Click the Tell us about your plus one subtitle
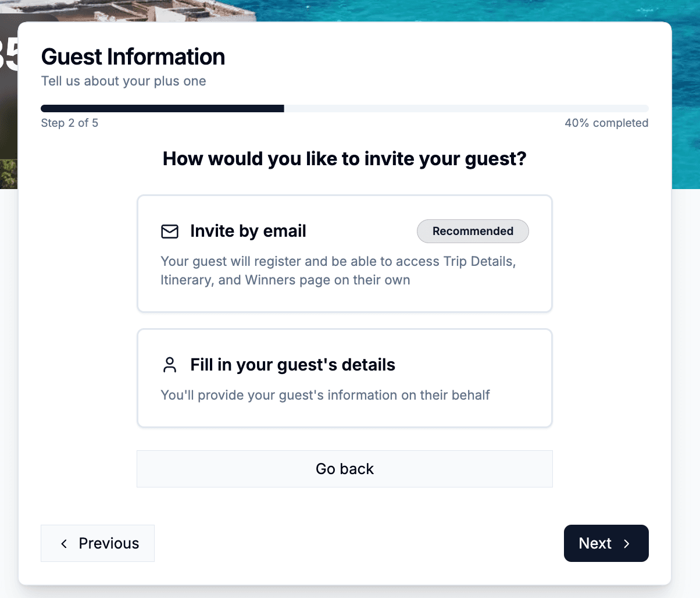700x598 pixels. tap(124, 81)
